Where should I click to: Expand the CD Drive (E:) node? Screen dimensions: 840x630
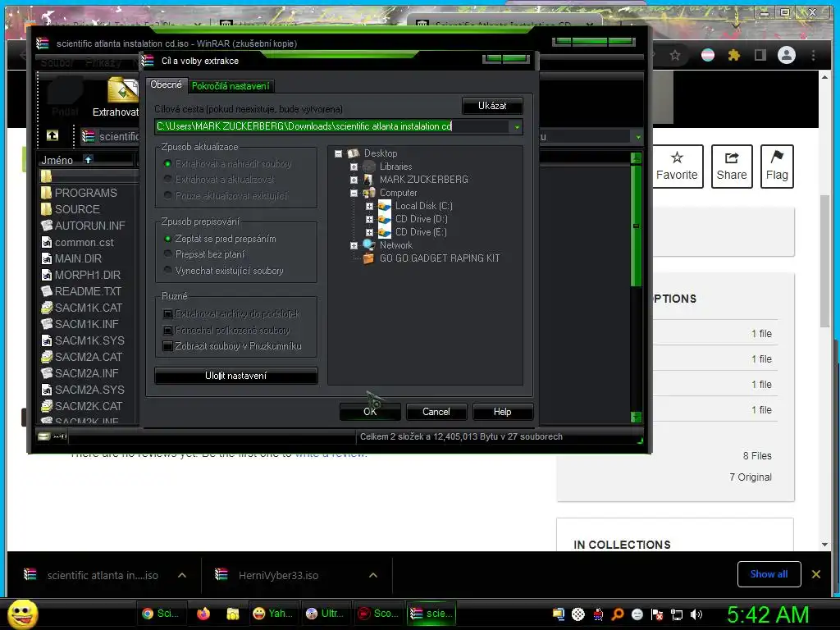[369, 232]
